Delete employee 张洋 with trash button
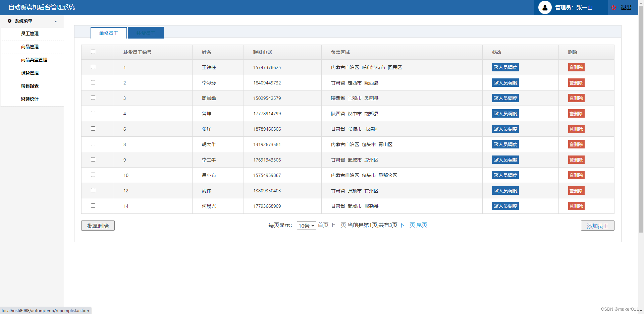 (x=576, y=129)
